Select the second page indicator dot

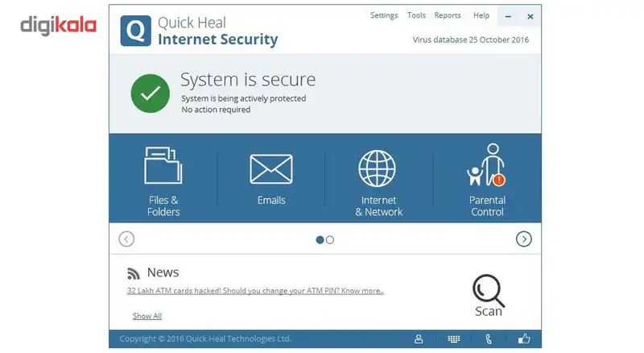[330, 240]
